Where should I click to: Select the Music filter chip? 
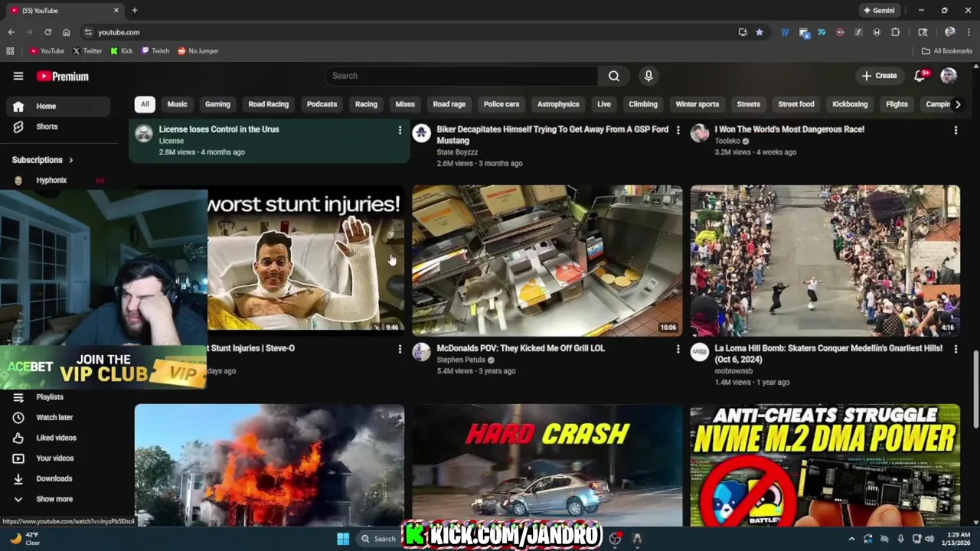point(177,104)
